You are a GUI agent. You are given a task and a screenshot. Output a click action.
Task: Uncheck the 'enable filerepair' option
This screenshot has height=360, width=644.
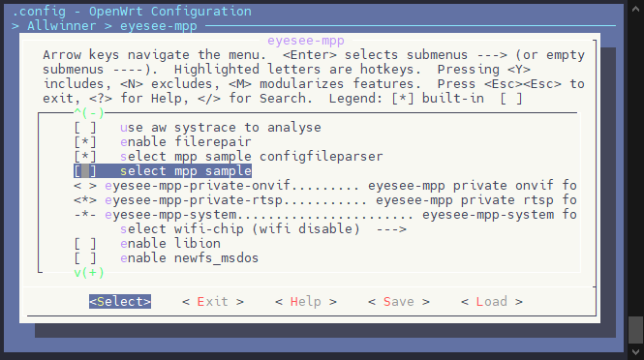click(x=85, y=142)
